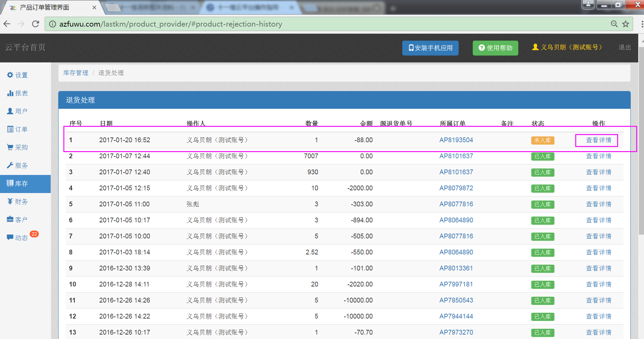Open the 义乌贝朗（测试账号）user menu

coord(567,47)
